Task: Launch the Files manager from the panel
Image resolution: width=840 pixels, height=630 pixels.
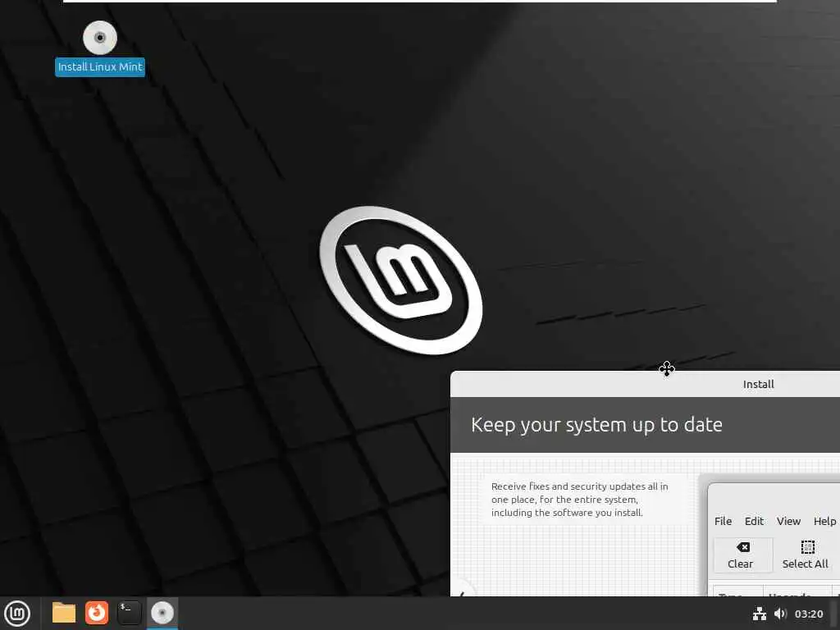Action: point(64,613)
